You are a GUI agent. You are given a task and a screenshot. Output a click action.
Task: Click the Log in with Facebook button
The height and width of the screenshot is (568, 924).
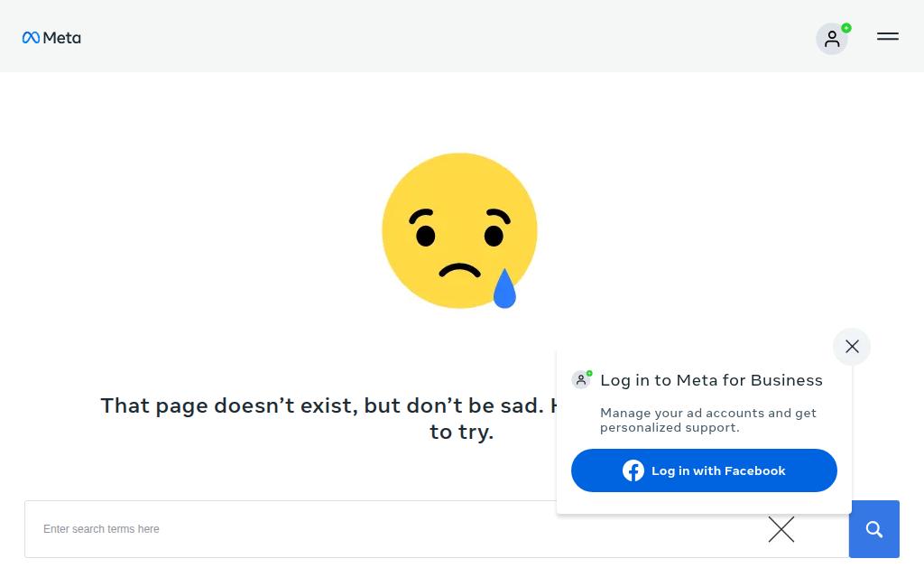click(x=704, y=470)
